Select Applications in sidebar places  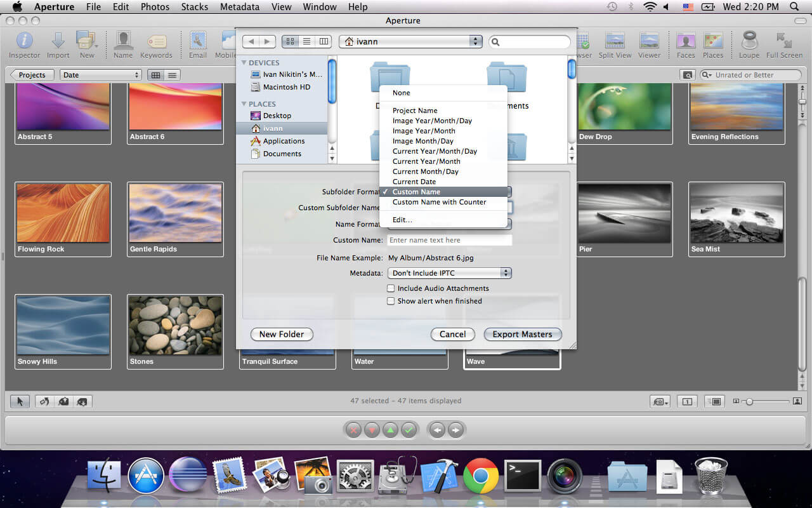click(x=277, y=141)
